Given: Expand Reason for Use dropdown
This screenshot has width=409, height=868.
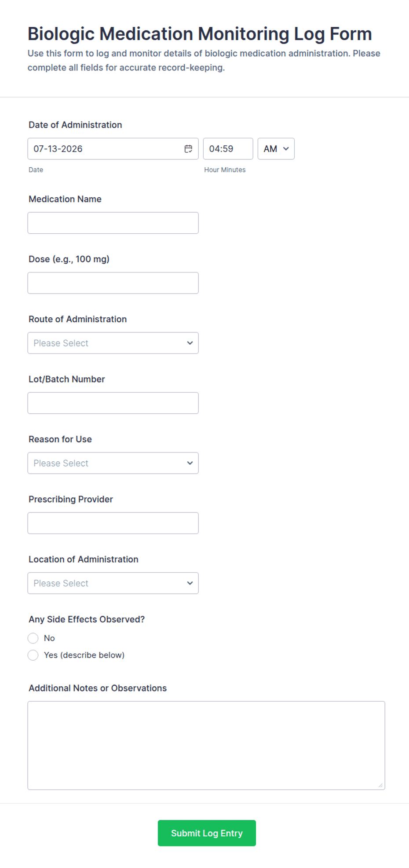Looking at the screenshot, I should (x=113, y=463).
